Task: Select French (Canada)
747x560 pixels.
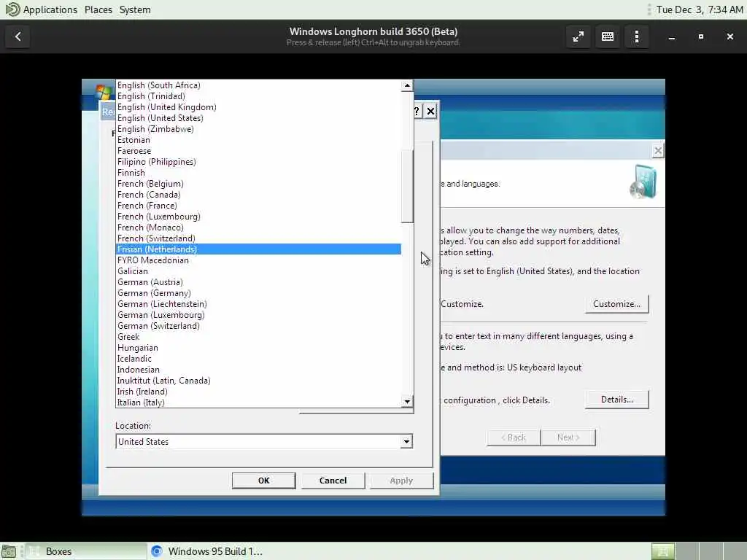Action: 259,195
